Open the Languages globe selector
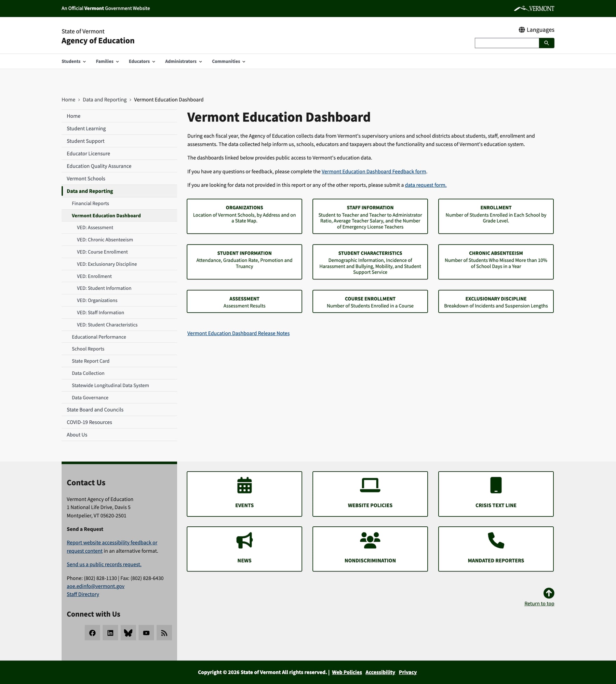Screen dimensions: 616x684 536,30
